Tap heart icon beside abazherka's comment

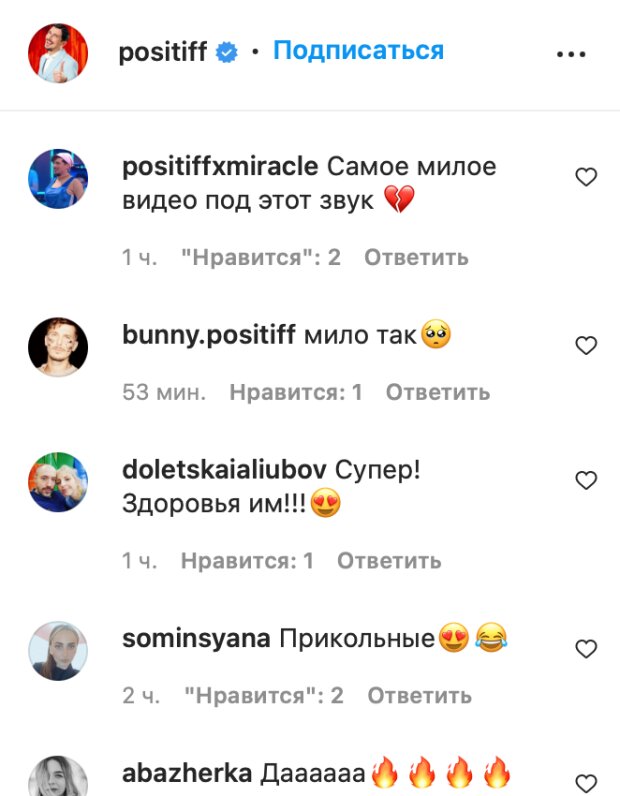coord(586,783)
